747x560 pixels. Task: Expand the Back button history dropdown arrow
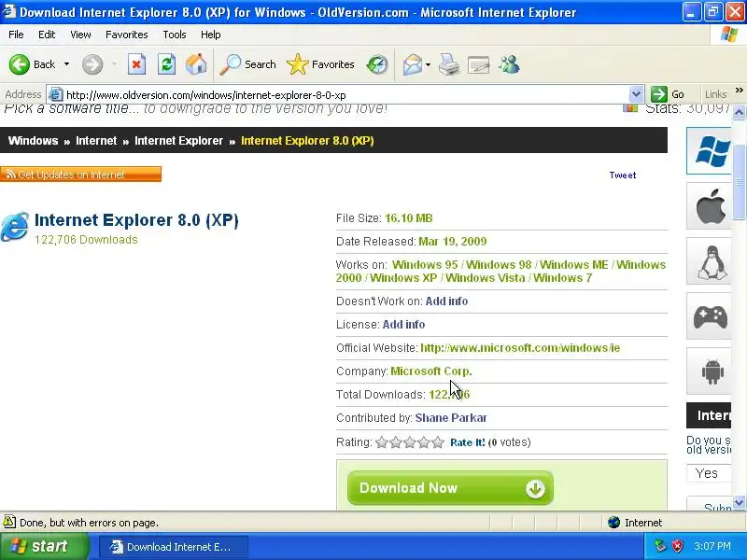pyautogui.click(x=66, y=64)
